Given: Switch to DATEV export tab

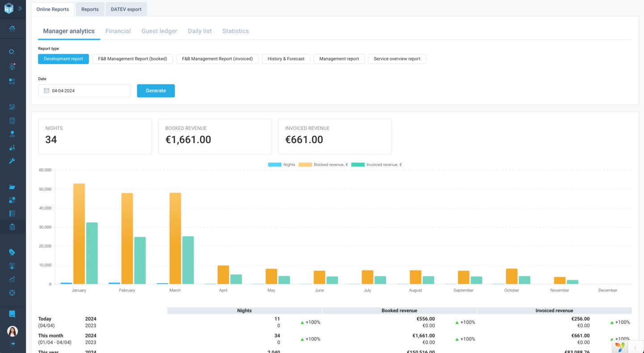Looking at the screenshot, I should tap(126, 9).
